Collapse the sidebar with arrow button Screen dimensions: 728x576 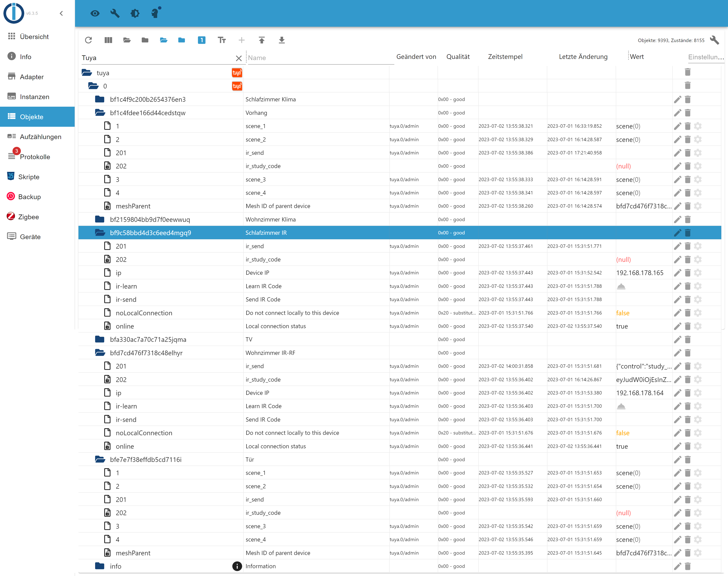click(x=61, y=13)
